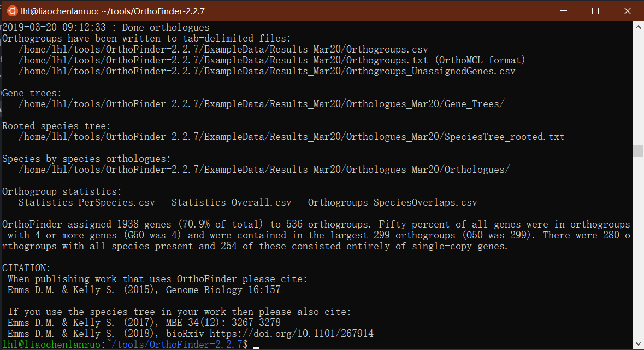
Task: Click the doi.org bioRxiv URL
Action: pos(292,333)
